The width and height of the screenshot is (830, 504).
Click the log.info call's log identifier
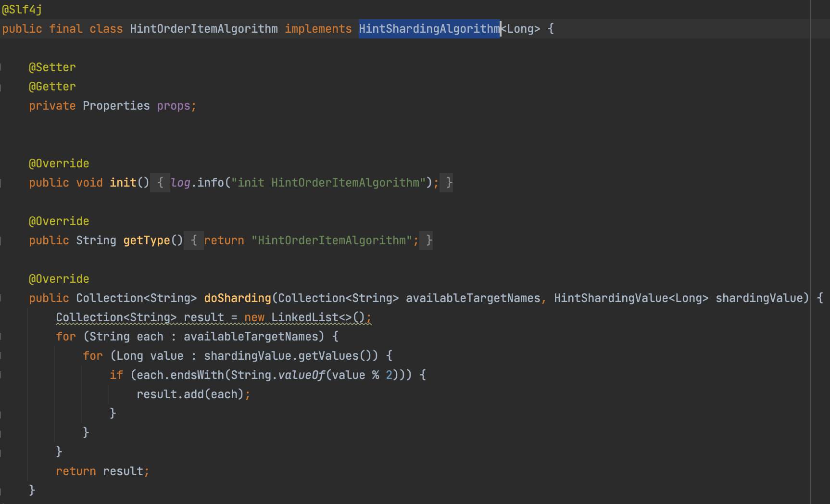(x=180, y=183)
